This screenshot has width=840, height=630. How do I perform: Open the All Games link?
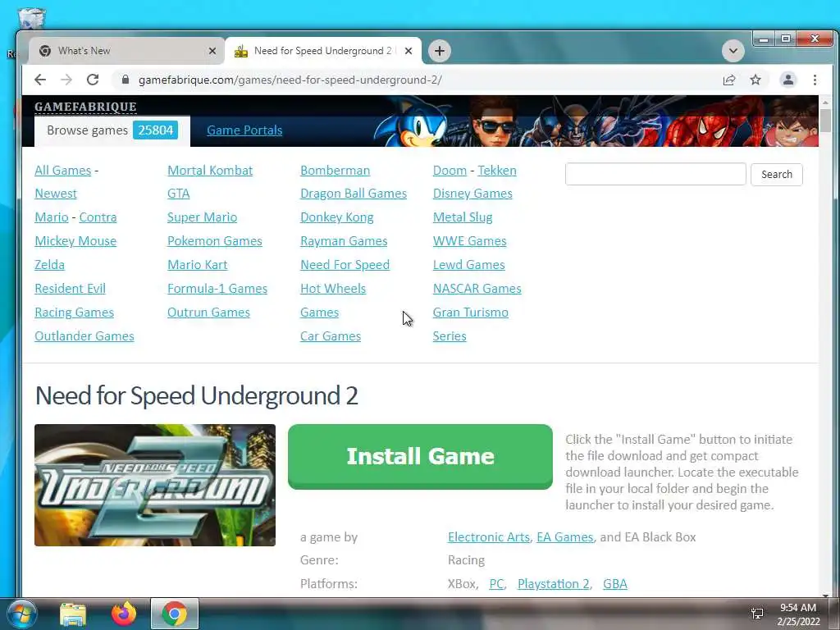pos(62,171)
